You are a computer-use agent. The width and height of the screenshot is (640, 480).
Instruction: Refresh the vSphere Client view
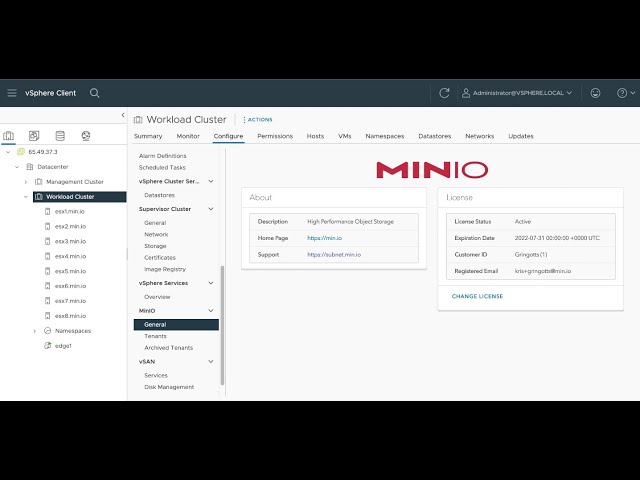[x=444, y=93]
